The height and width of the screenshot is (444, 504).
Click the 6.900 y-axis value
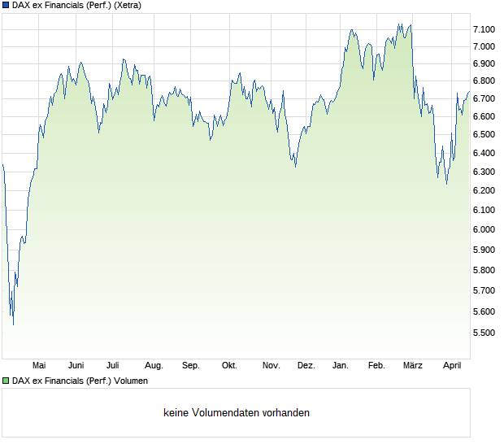pyautogui.click(x=484, y=63)
